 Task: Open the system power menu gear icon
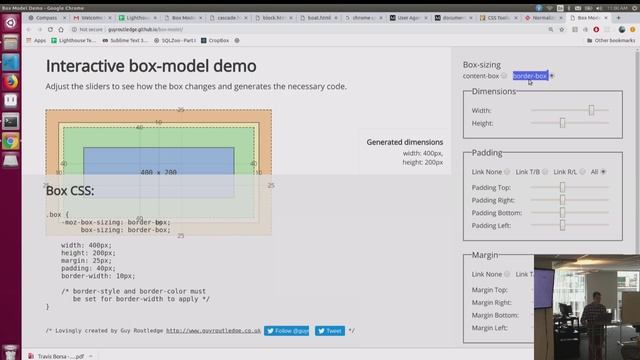635,8
